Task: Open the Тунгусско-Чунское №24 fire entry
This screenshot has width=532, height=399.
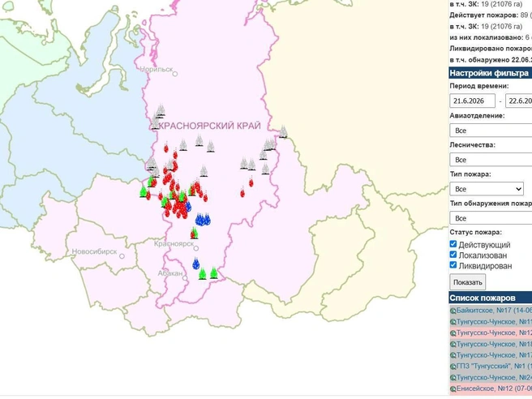Action: click(494, 378)
